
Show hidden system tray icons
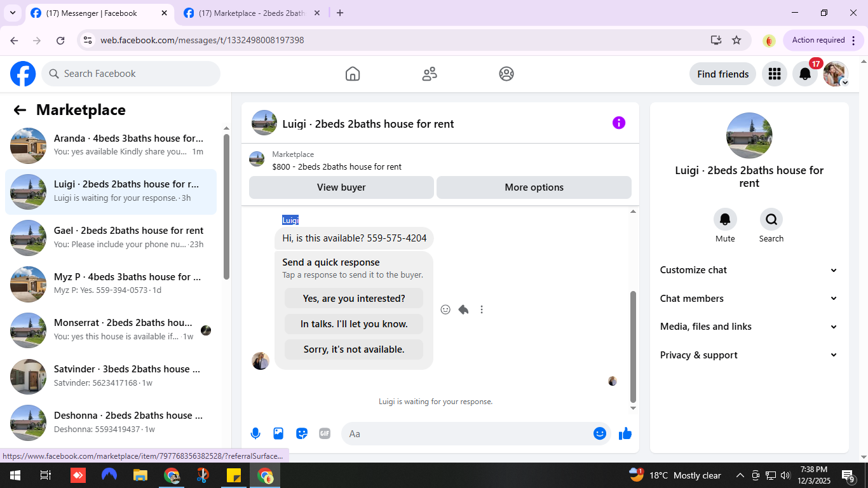[740, 475]
